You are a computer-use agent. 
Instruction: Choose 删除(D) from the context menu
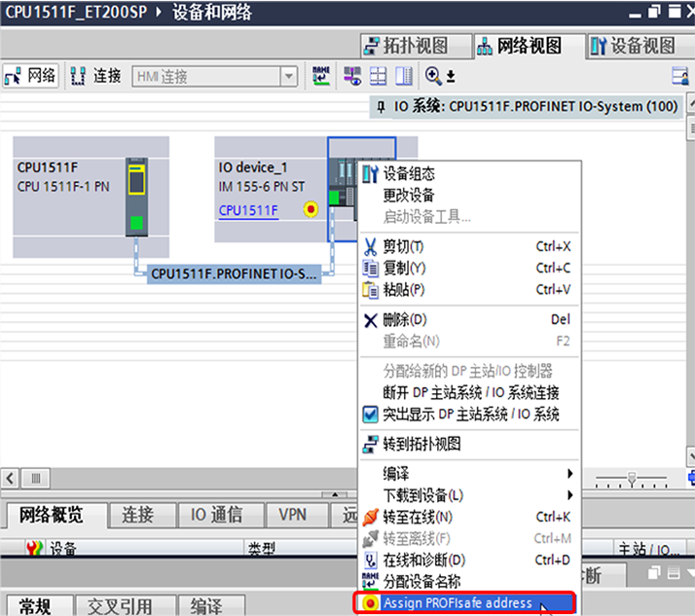pyautogui.click(x=469, y=319)
